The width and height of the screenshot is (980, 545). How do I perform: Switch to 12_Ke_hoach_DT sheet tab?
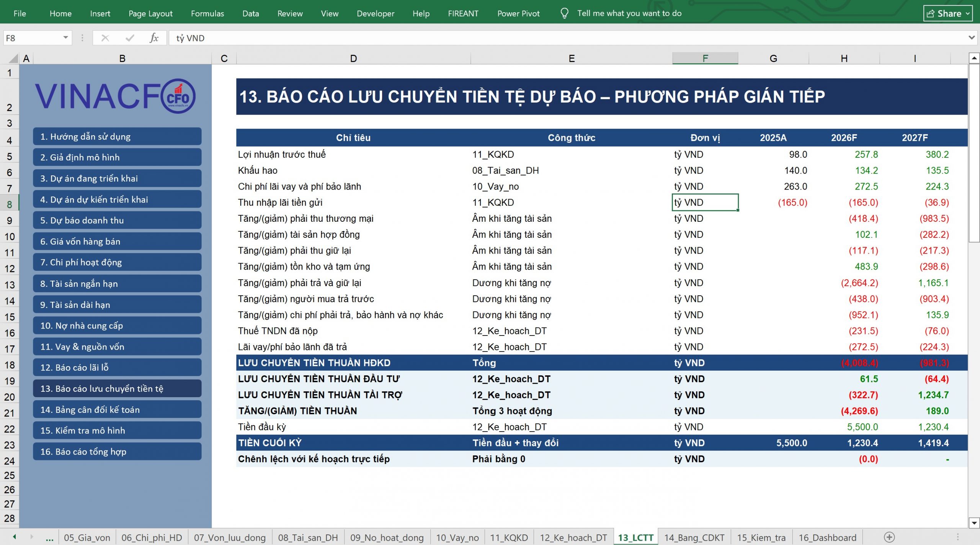click(x=573, y=537)
